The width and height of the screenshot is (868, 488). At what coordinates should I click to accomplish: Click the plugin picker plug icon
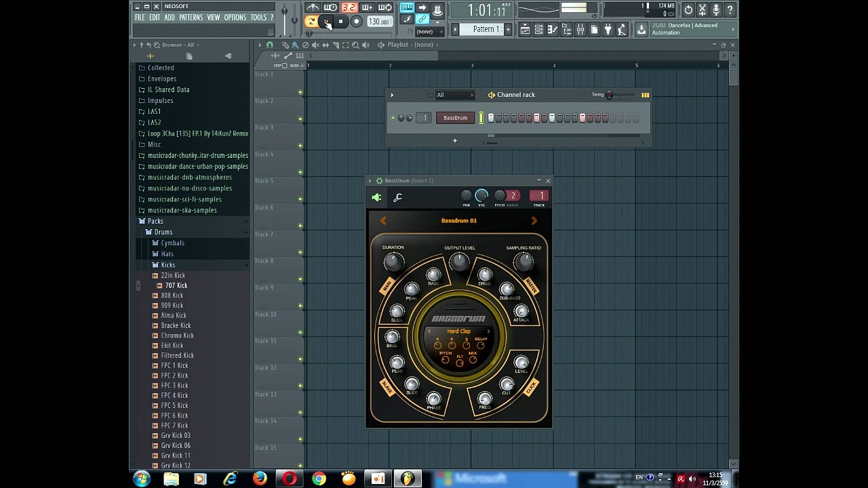[608, 29]
